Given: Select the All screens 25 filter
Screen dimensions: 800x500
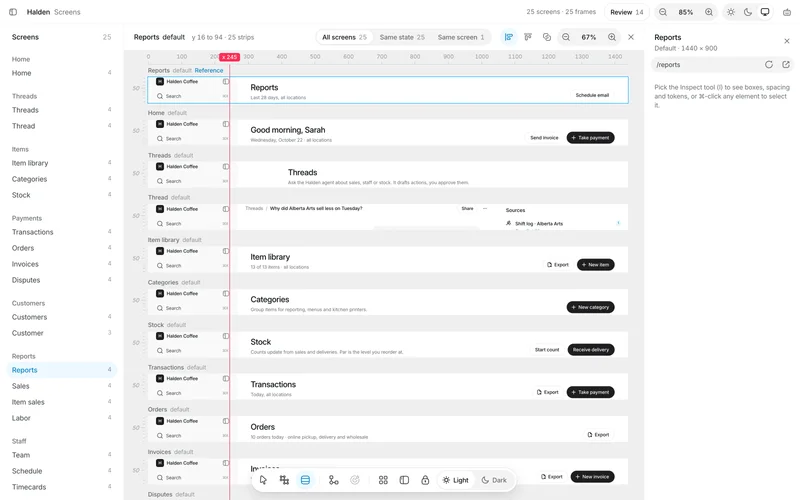Looking at the screenshot, I should click(344, 37).
